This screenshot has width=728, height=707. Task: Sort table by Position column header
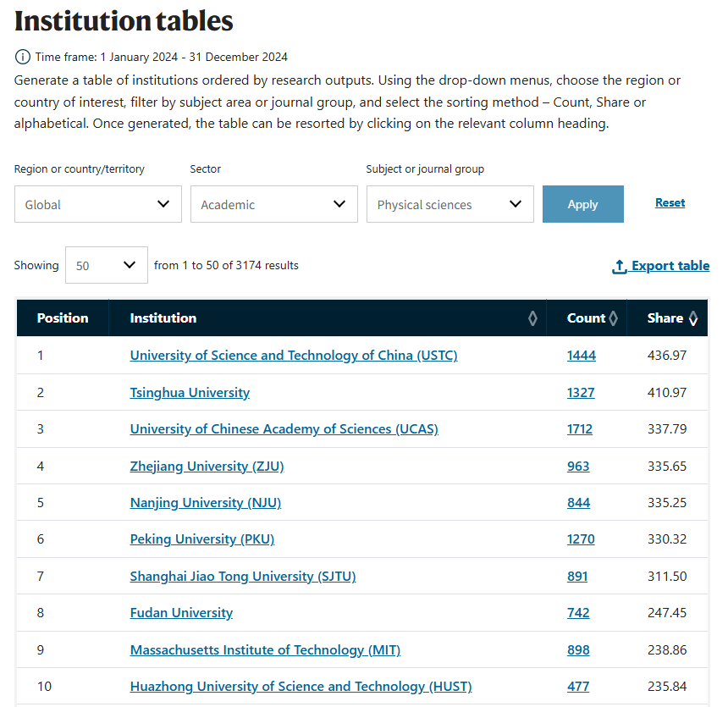coord(63,318)
